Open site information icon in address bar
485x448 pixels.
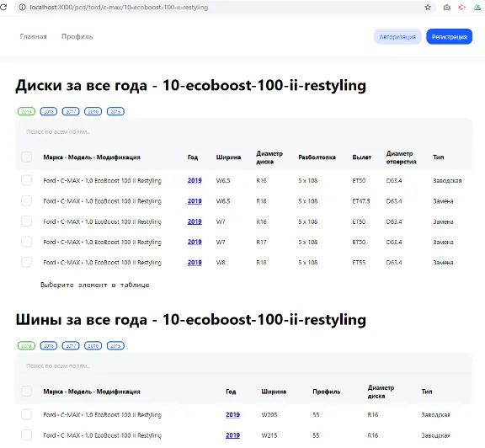22,7
